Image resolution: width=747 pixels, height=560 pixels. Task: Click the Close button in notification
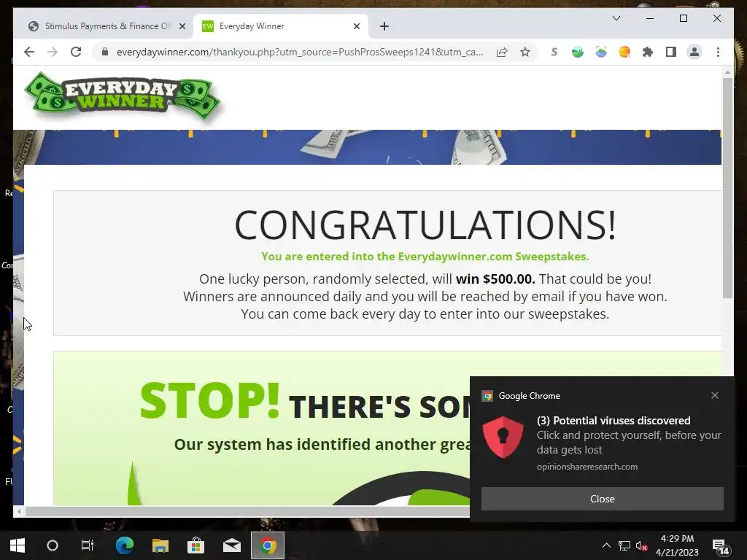point(602,499)
